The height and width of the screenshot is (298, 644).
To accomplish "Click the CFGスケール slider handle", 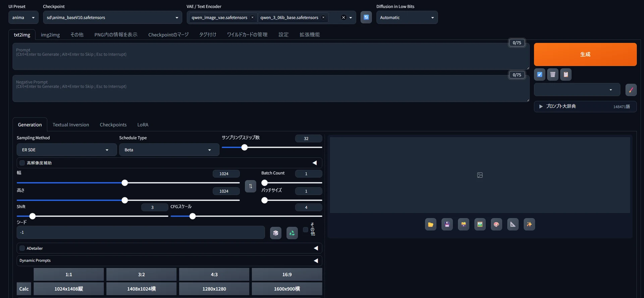I will pos(193,216).
